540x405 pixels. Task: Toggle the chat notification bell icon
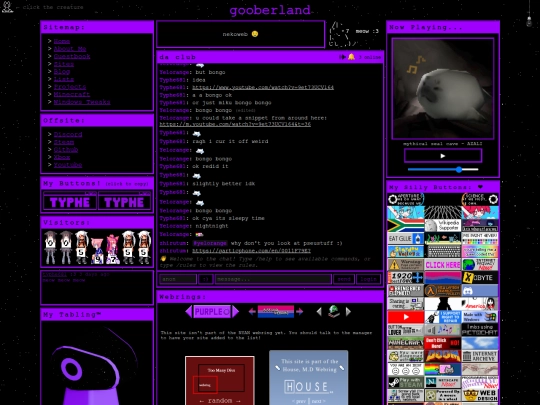click(351, 57)
